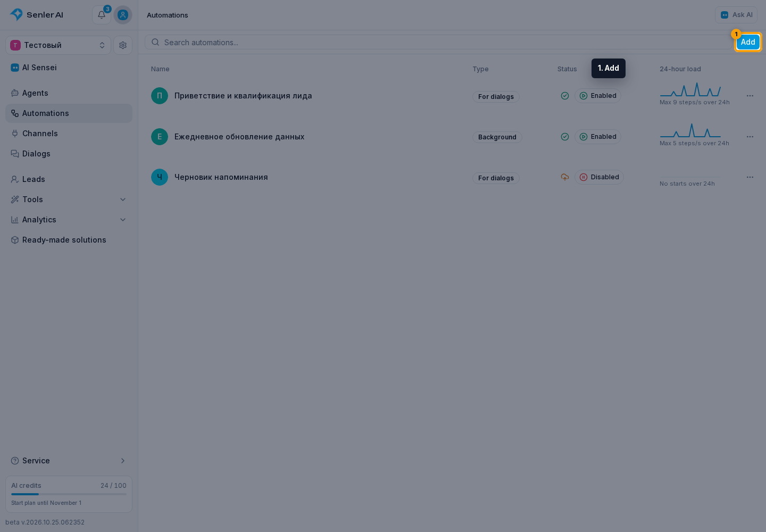
Task: Click the Ч avatar icon
Action: coord(160,177)
